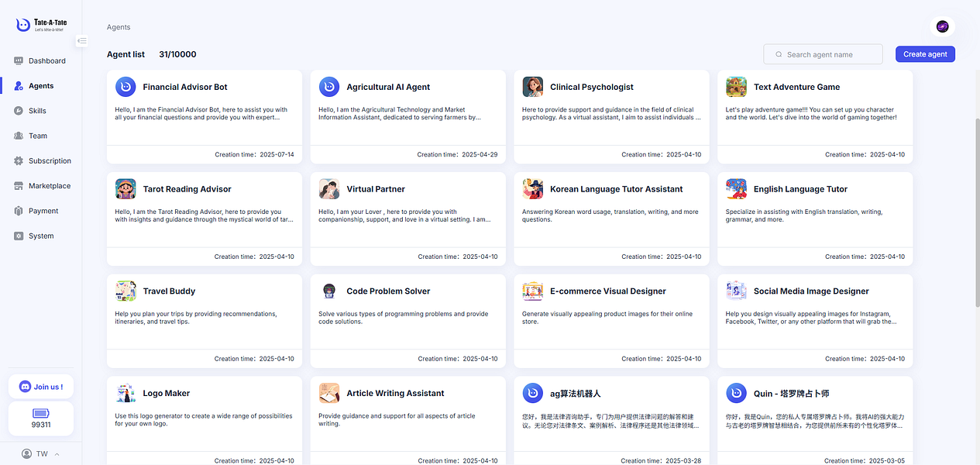Open the System settings item
Viewport: 980px width, 465px height.
(x=41, y=236)
